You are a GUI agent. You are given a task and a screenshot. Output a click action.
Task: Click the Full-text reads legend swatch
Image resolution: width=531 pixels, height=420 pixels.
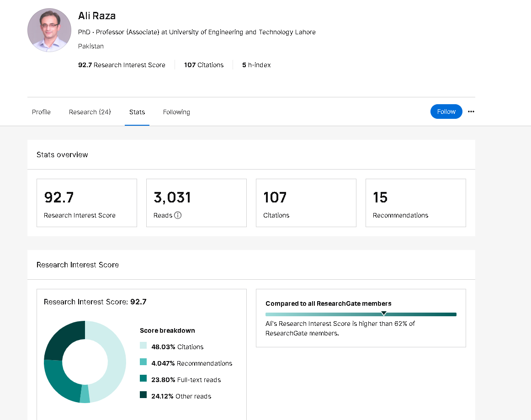tap(143, 378)
